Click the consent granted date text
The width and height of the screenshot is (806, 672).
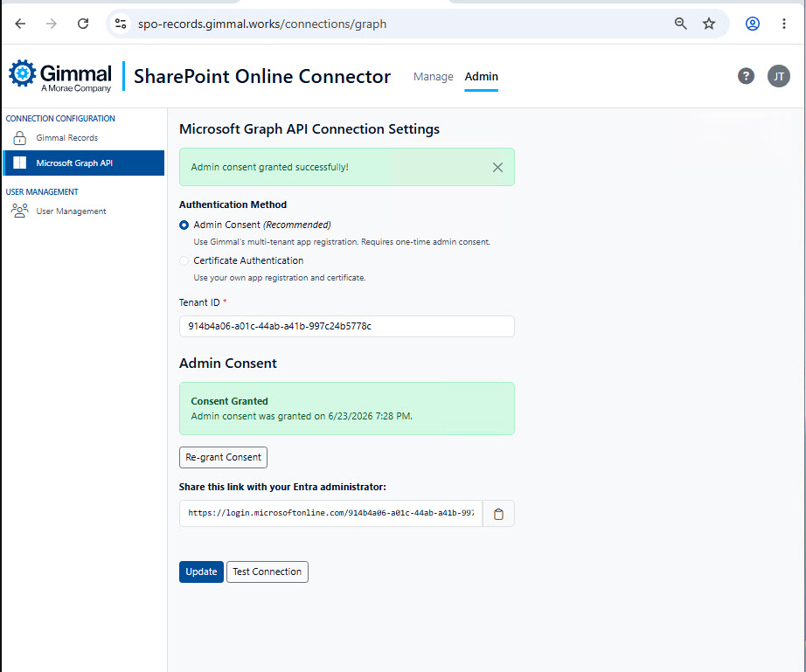(x=302, y=416)
